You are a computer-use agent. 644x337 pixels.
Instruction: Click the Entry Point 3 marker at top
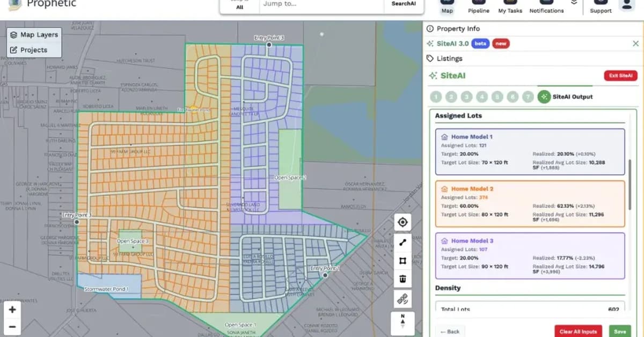tap(269, 45)
